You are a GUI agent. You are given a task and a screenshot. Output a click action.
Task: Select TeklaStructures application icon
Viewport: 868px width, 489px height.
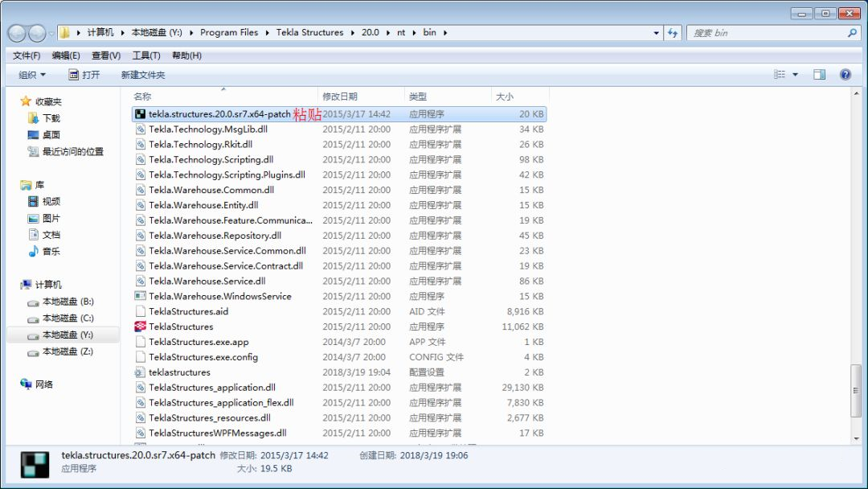pos(140,327)
